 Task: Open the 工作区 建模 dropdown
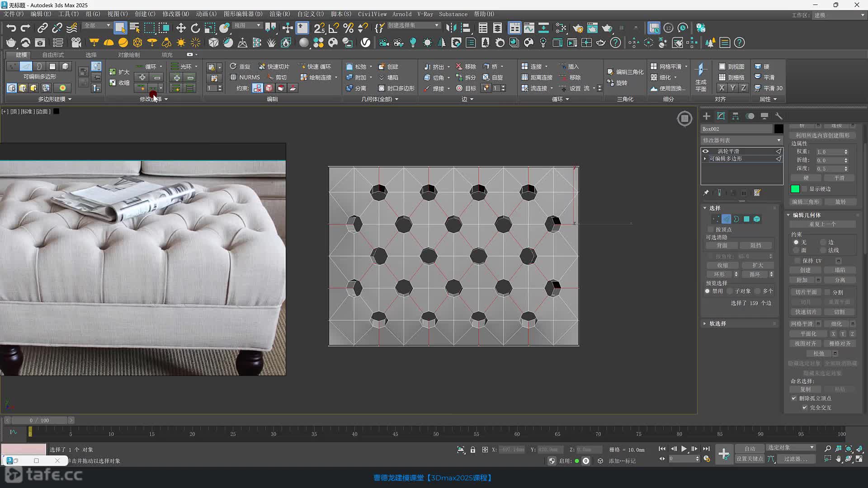[x=839, y=15]
